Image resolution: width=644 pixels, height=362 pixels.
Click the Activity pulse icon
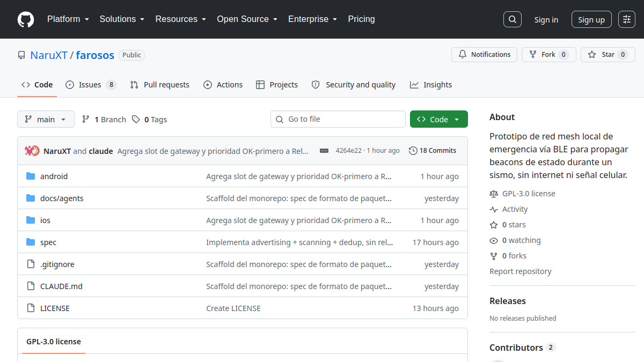tap(494, 209)
